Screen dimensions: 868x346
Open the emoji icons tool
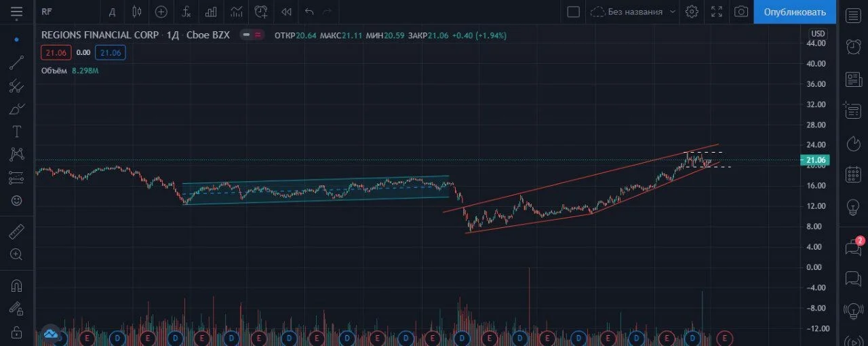(16, 201)
